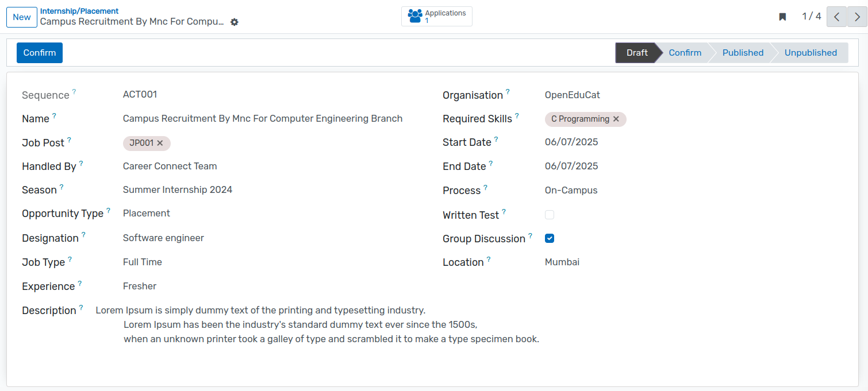Show help tooltip for Sequence field
Image resolution: width=868 pixels, height=391 pixels.
click(x=74, y=92)
